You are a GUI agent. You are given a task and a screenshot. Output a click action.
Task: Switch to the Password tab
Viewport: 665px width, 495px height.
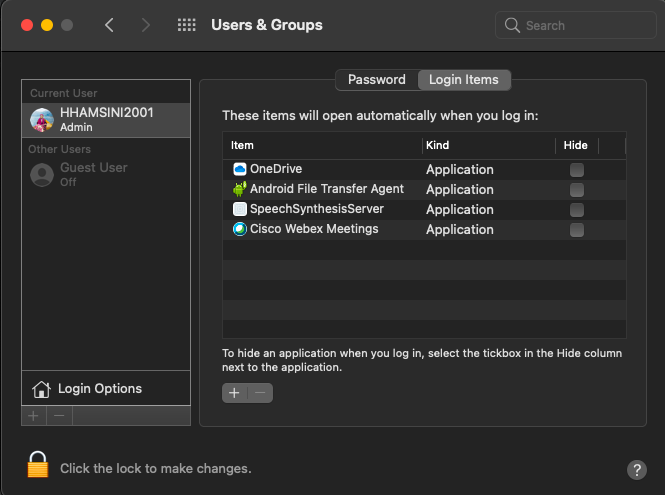click(376, 80)
